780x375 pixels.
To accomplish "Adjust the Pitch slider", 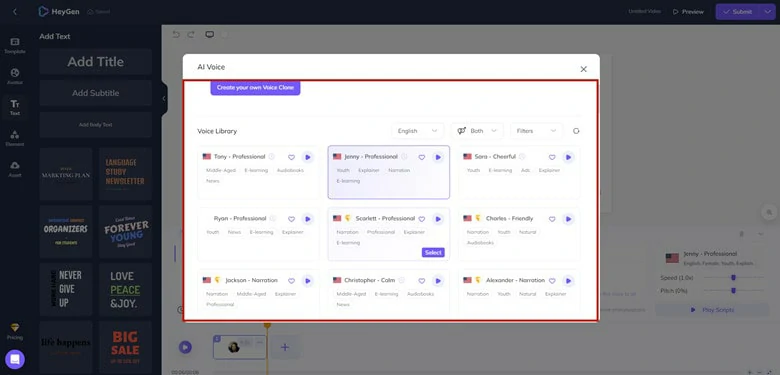I will coord(733,290).
